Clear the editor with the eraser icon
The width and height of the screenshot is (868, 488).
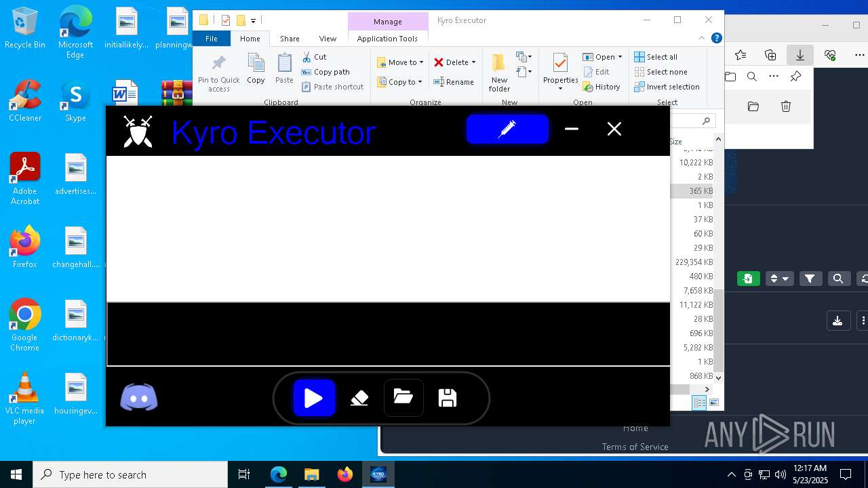(359, 398)
